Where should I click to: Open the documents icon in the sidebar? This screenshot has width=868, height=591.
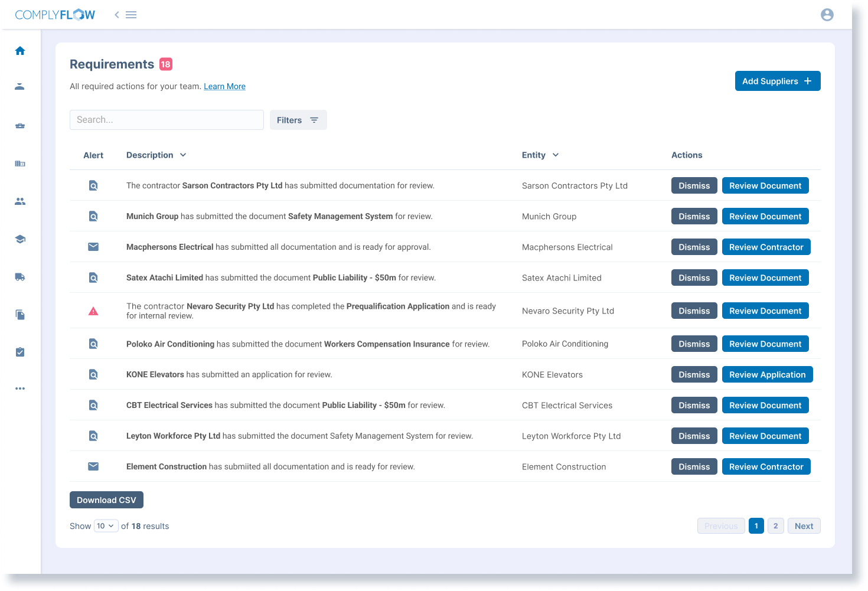click(x=20, y=315)
